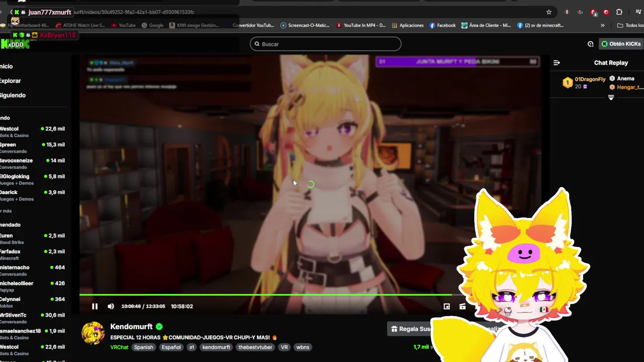Select the VR tag
This screenshot has width=644, height=362.
[284, 347]
